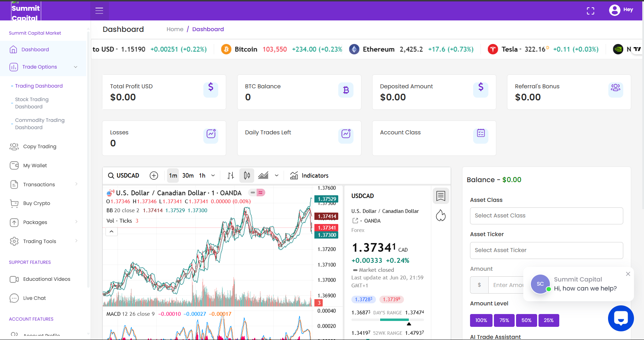Click the red volume ticks value 3

pos(137,221)
